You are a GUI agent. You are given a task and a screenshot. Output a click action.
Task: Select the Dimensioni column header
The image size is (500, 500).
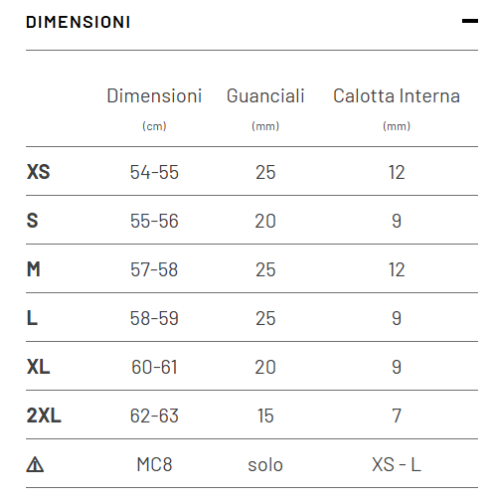pyautogui.click(x=154, y=96)
